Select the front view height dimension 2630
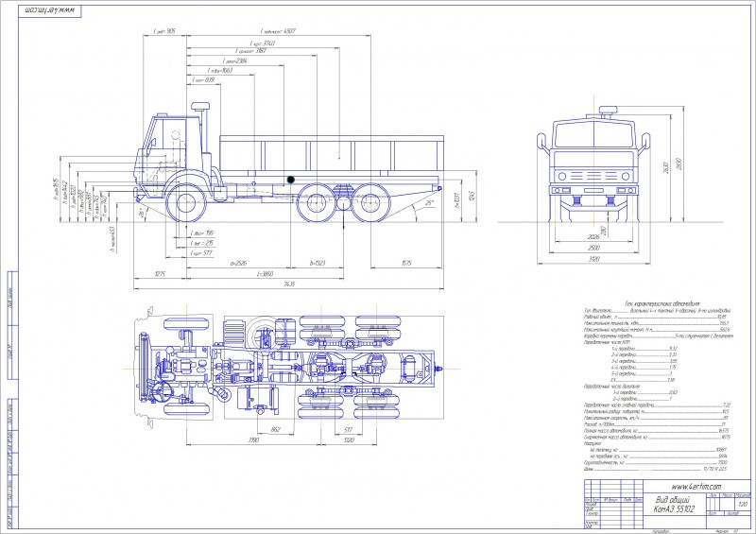756x534 pixels. click(x=666, y=167)
